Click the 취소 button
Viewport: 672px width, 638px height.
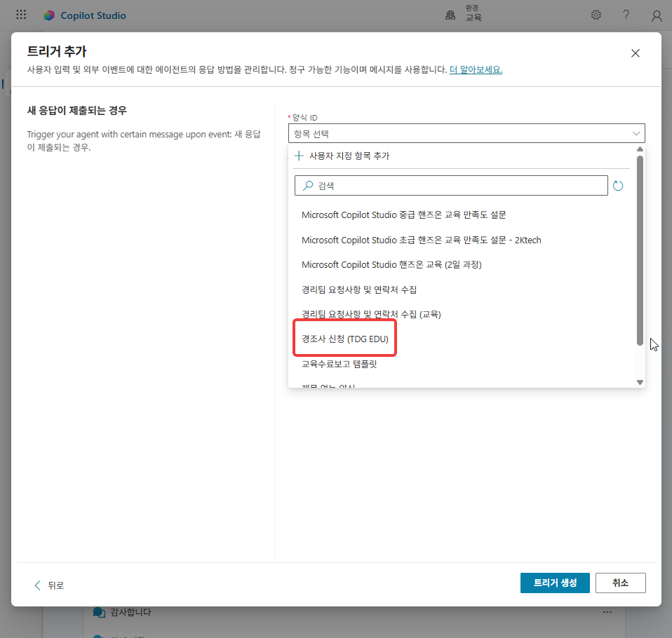[621, 583]
